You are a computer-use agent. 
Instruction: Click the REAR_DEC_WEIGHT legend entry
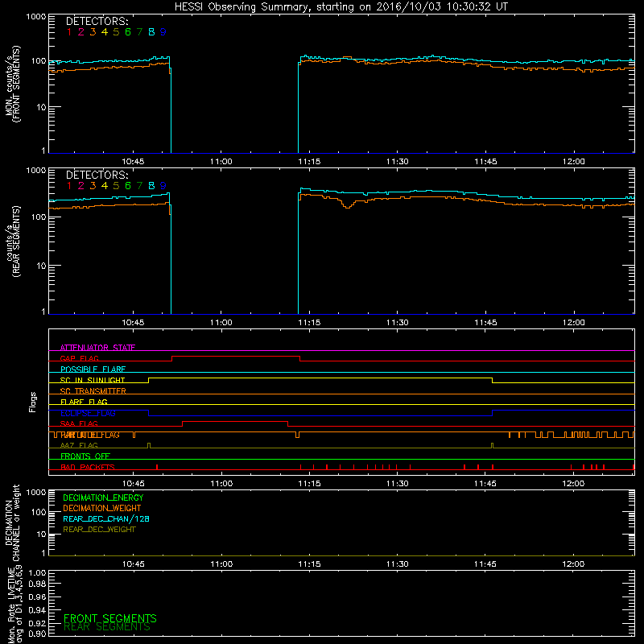pos(99,530)
